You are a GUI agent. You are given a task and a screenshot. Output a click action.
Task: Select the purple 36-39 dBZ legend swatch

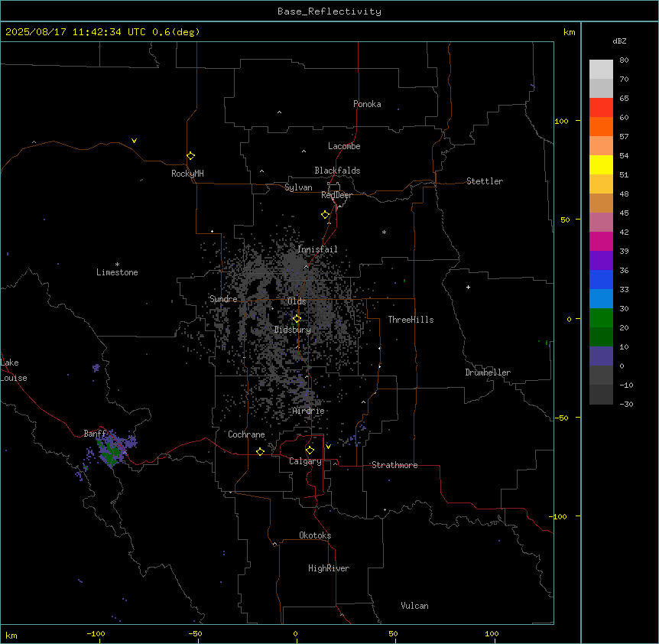(601, 261)
